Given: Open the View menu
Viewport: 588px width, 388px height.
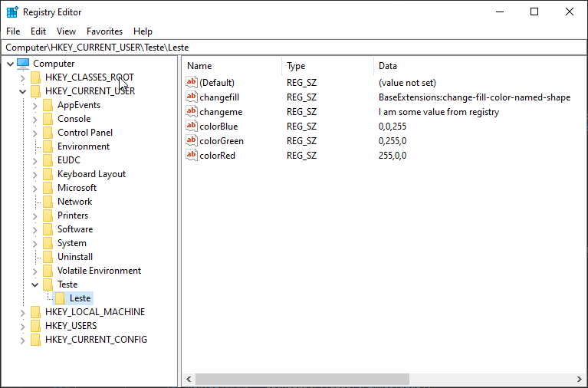Looking at the screenshot, I should coord(67,31).
